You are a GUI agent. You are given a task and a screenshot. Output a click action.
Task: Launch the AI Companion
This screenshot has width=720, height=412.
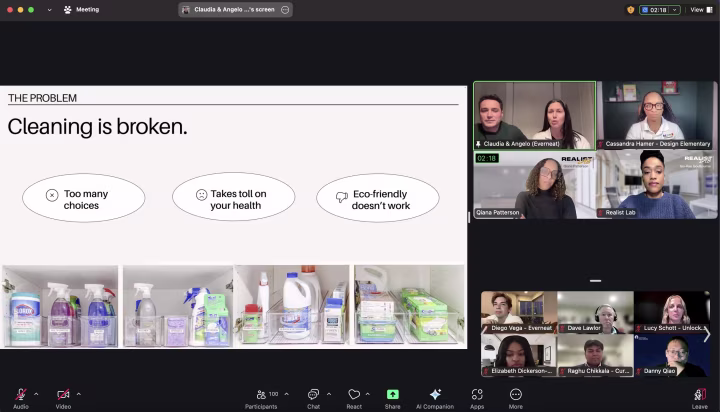(435, 399)
